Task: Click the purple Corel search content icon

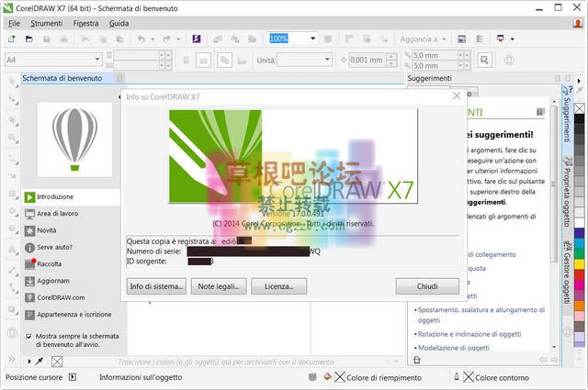Action: point(197,39)
